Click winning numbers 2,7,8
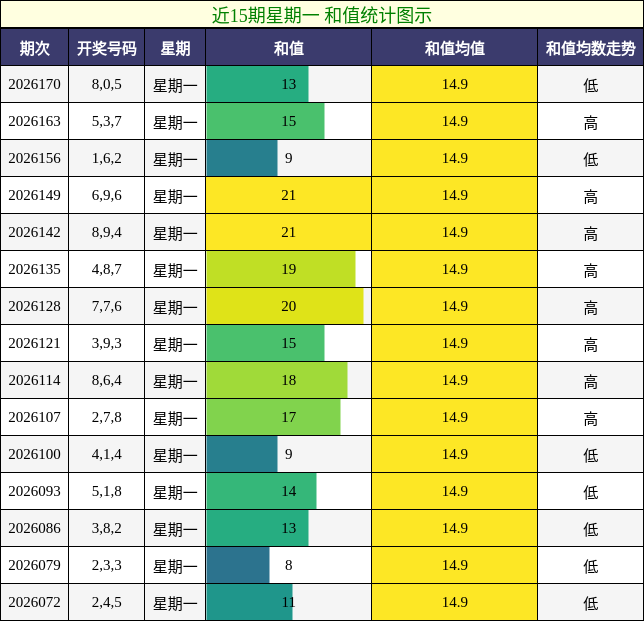This screenshot has height=621, width=644. tap(107, 417)
